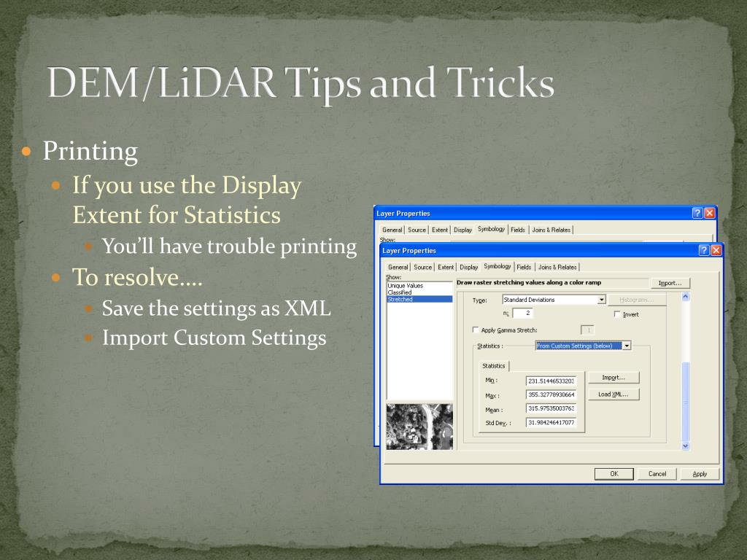The image size is (747, 560).
Task: Click Import... button next to Min field
Action: point(614,377)
